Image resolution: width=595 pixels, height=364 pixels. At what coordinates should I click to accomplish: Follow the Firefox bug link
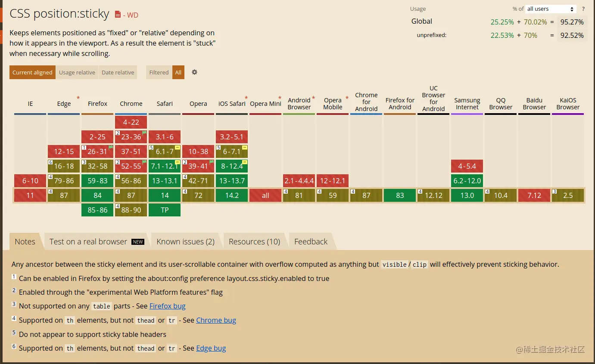168,306
